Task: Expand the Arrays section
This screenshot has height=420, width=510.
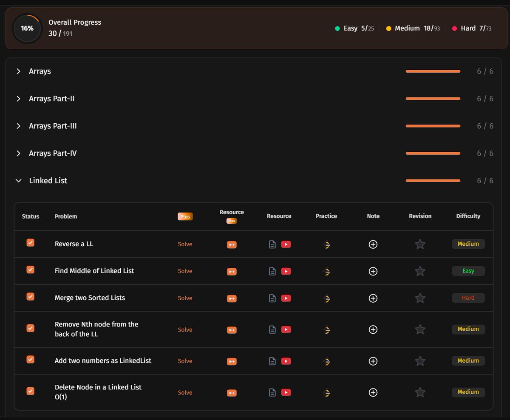Action: [18, 71]
